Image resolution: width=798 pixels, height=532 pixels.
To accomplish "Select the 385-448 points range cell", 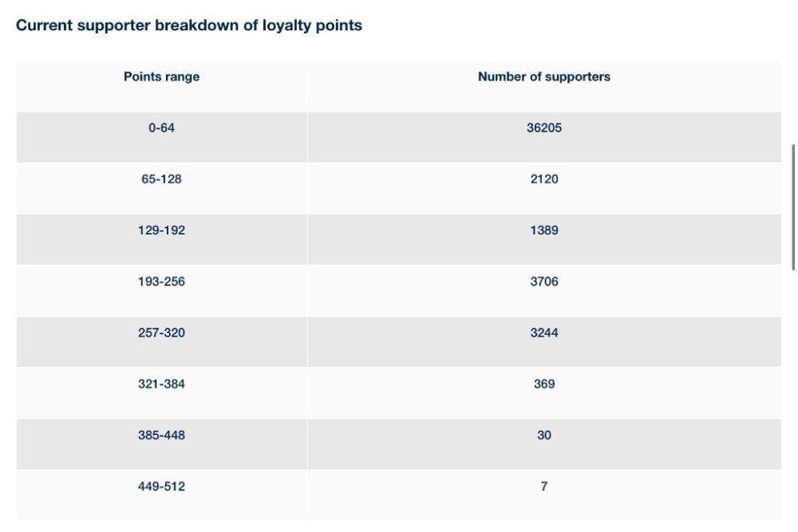I will 161,435.
